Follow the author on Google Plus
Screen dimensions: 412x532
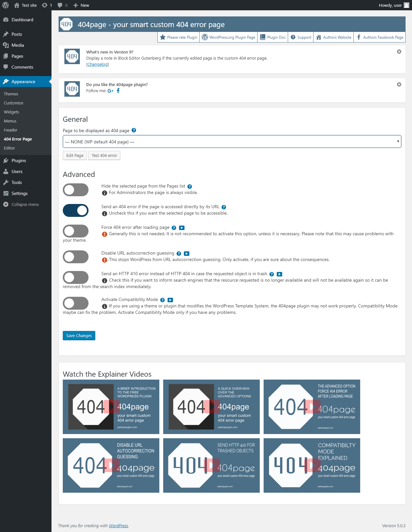point(110,91)
